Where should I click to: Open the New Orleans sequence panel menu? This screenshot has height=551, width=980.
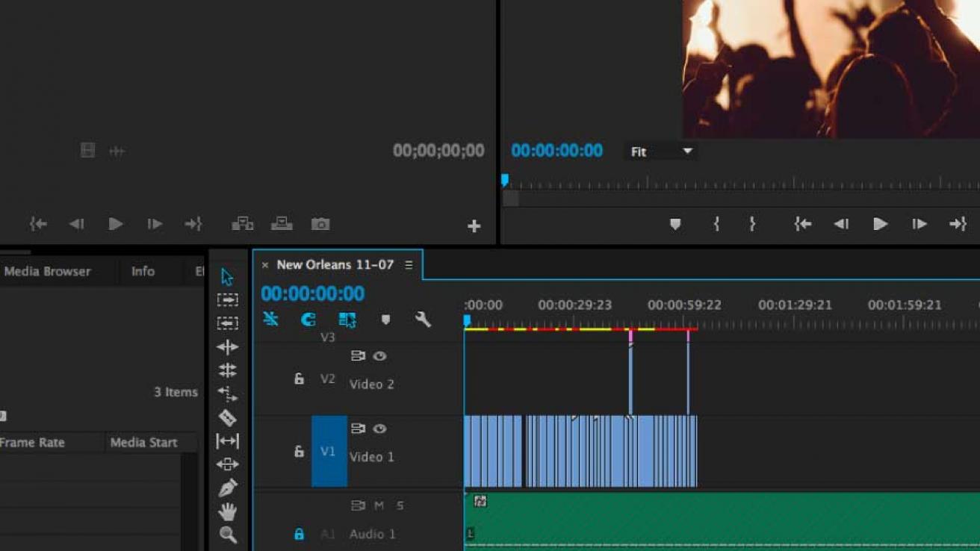pyautogui.click(x=408, y=264)
